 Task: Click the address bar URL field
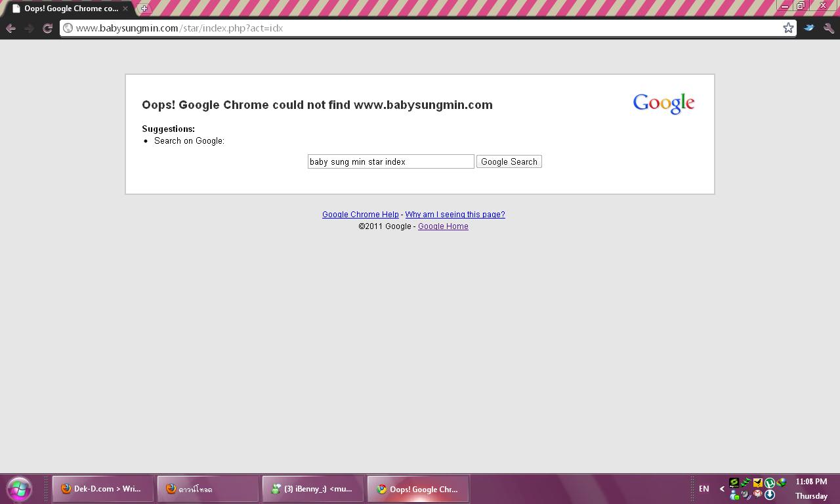(x=427, y=28)
